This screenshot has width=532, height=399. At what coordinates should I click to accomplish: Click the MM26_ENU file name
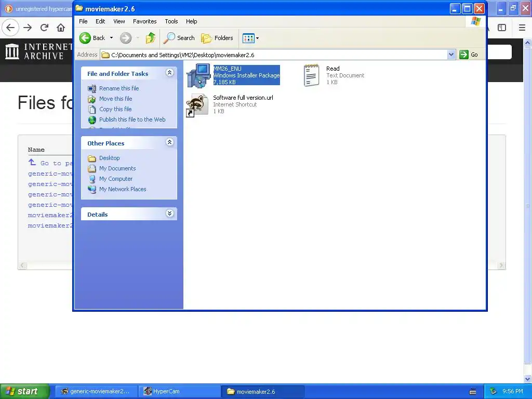[x=228, y=69]
